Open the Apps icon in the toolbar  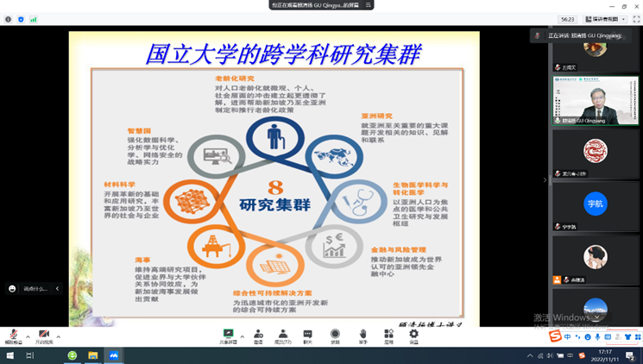[388, 334]
